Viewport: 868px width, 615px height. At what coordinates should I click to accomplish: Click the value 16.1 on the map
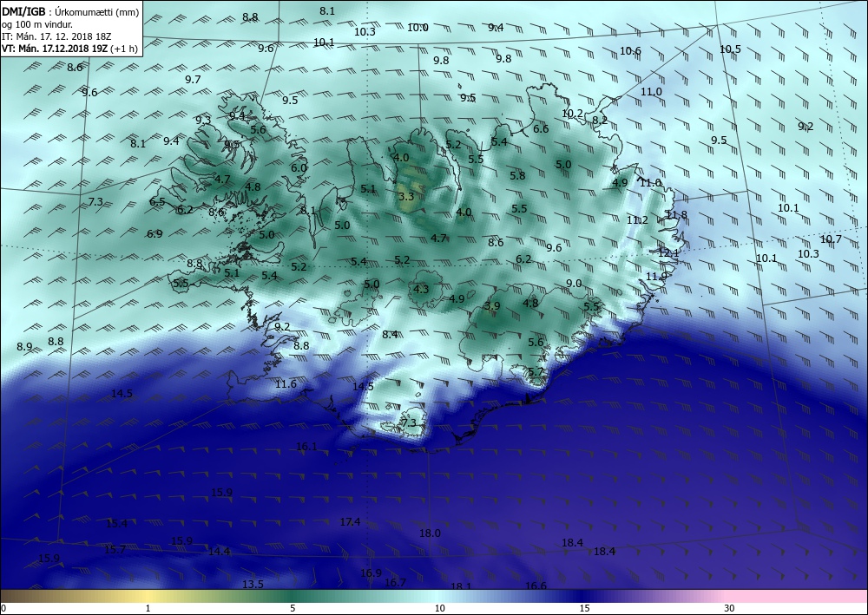point(306,447)
